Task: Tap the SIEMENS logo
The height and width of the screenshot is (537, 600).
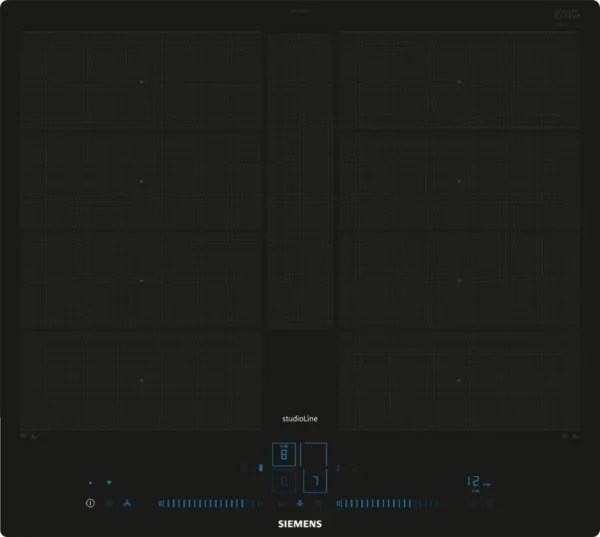Action: pyautogui.click(x=300, y=523)
